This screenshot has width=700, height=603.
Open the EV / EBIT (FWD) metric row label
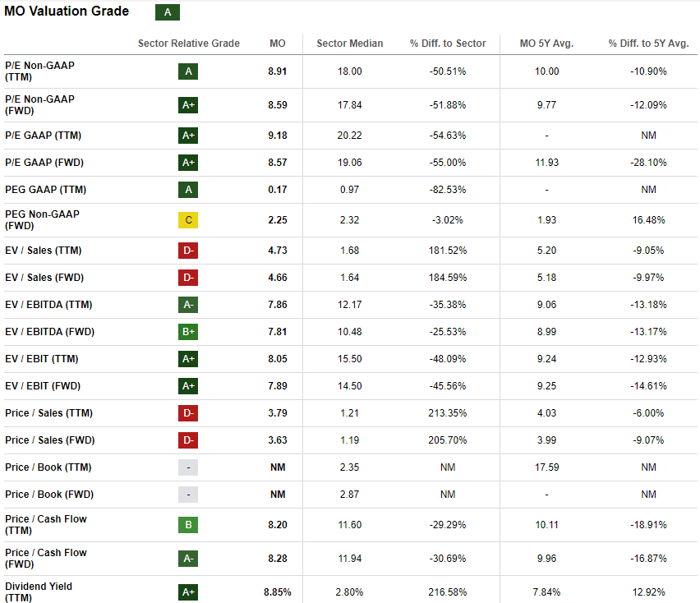click(43, 386)
